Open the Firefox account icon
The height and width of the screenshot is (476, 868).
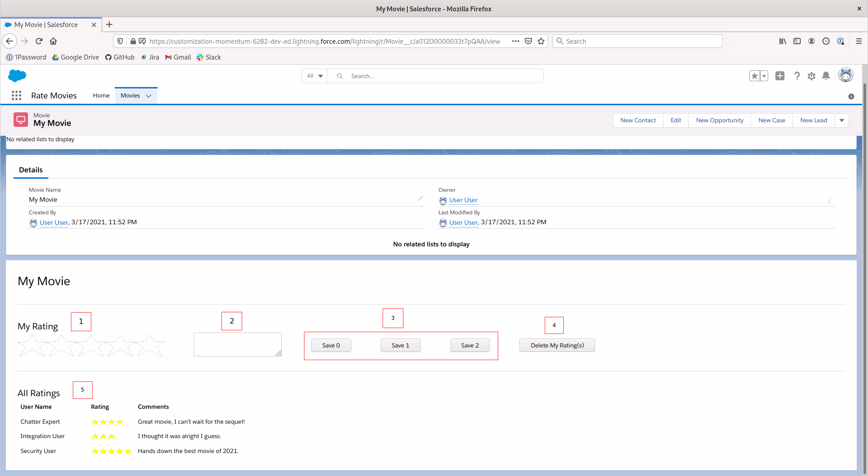812,41
